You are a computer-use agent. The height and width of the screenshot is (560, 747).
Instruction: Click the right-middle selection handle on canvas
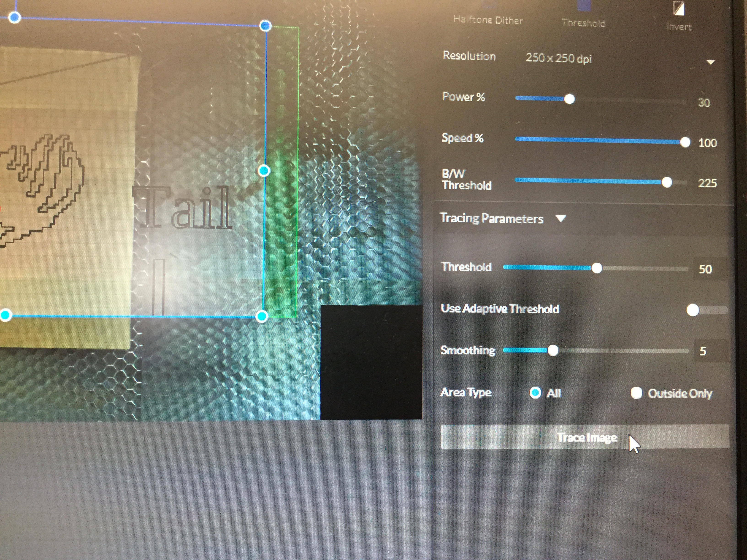264,171
